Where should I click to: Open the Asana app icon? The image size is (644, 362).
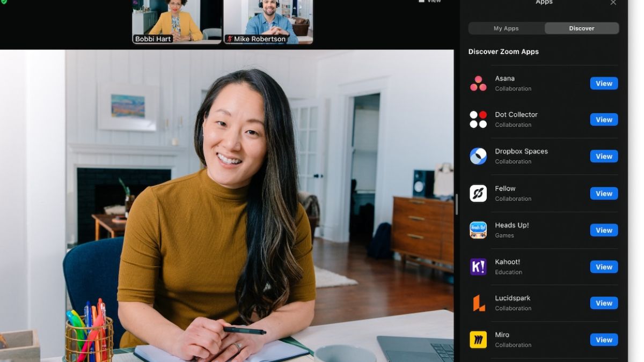pyautogui.click(x=478, y=83)
